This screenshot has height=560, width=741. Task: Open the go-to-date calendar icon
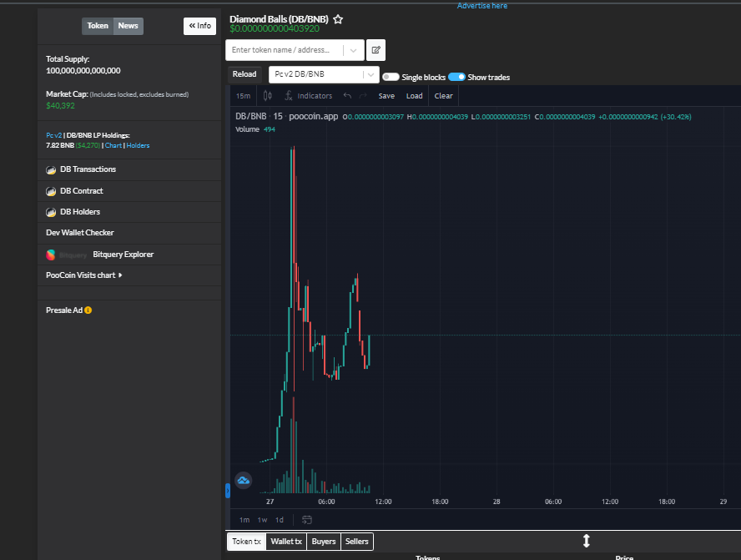click(x=307, y=520)
